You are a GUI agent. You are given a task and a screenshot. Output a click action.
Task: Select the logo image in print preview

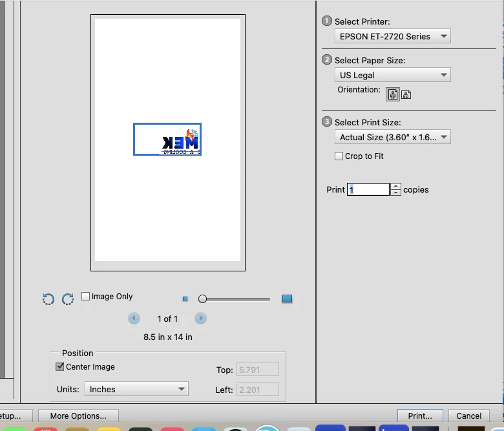167,139
